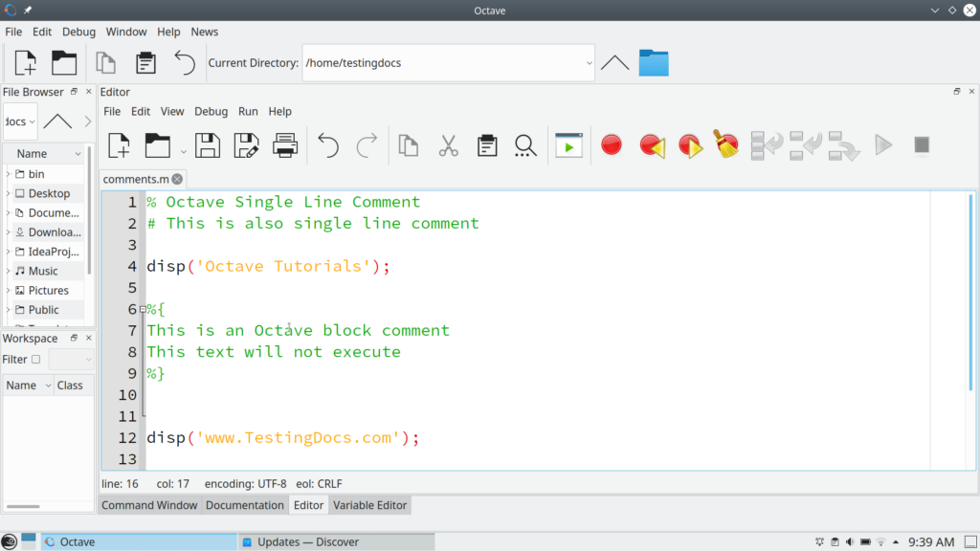Click the Save and Run file icon
This screenshot has height=551, width=980.
[568, 145]
